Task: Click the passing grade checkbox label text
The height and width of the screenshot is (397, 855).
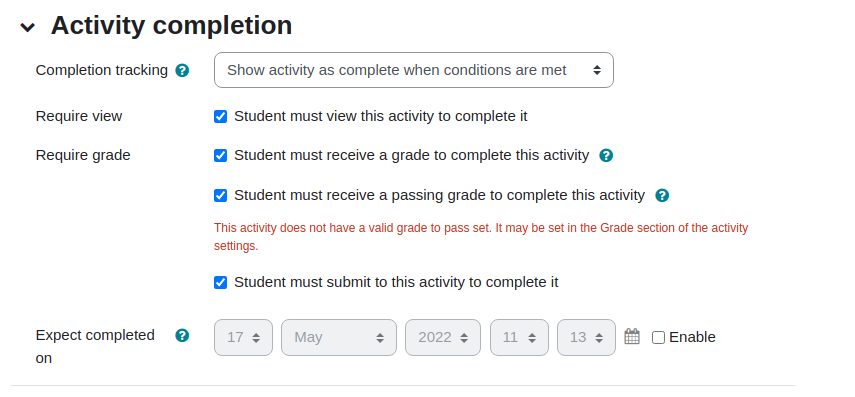Action: click(x=439, y=195)
